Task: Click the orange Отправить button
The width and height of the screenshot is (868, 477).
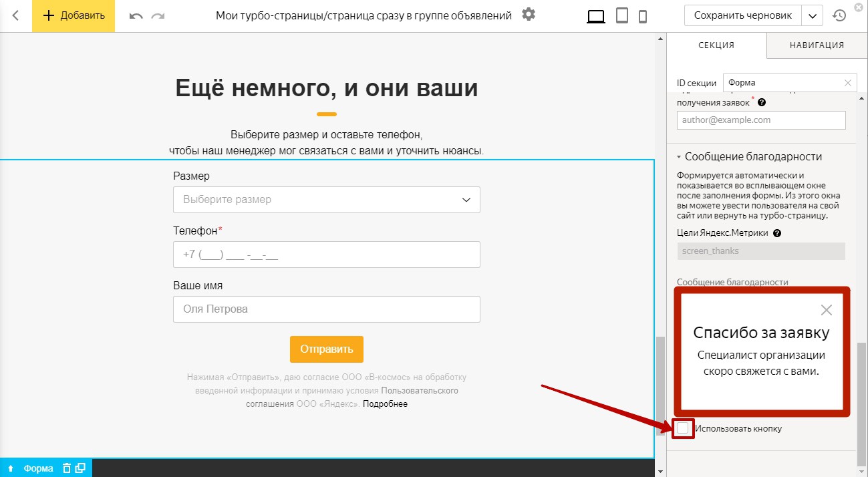Action: 327,349
